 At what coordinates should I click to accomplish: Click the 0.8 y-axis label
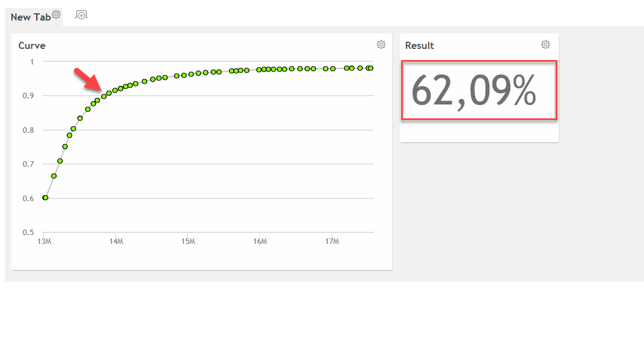tap(28, 130)
